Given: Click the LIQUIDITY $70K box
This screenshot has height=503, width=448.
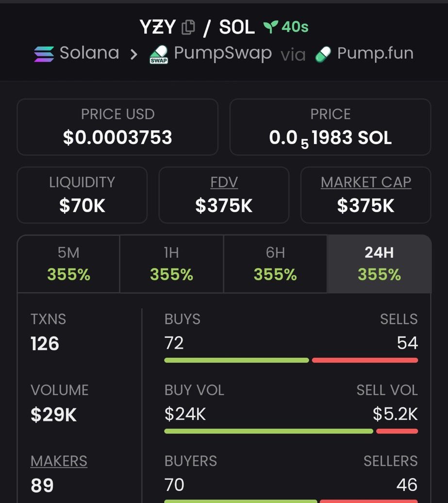Looking at the screenshot, I should pyautogui.click(x=82, y=195).
